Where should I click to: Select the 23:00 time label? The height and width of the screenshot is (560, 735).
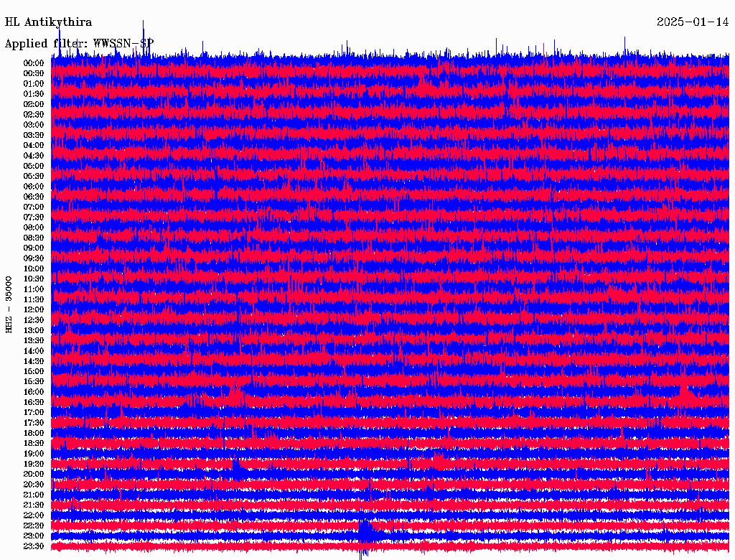34,536
